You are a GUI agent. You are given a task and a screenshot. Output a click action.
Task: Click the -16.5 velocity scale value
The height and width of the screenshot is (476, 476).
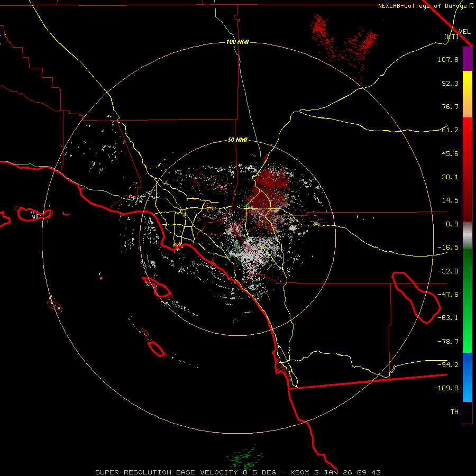pyautogui.click(x=448, y=248)
